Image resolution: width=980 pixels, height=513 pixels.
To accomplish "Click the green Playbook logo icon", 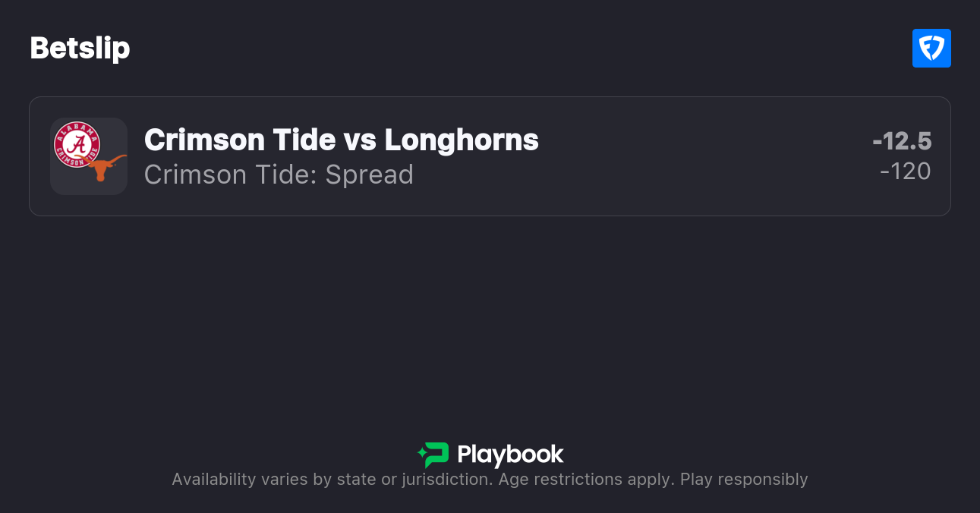I will [x=433, y=455].
